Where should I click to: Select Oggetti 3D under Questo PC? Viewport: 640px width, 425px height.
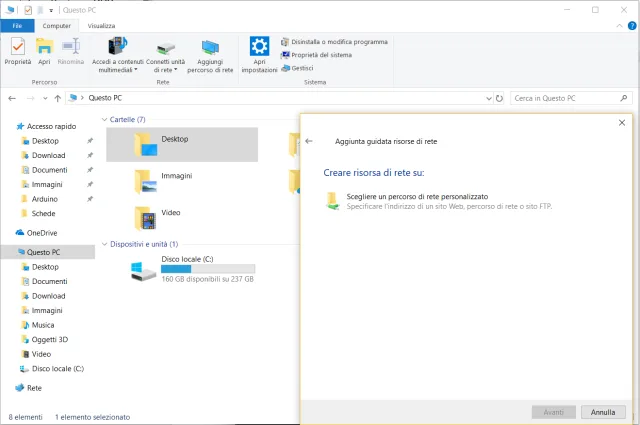[44, 340]
